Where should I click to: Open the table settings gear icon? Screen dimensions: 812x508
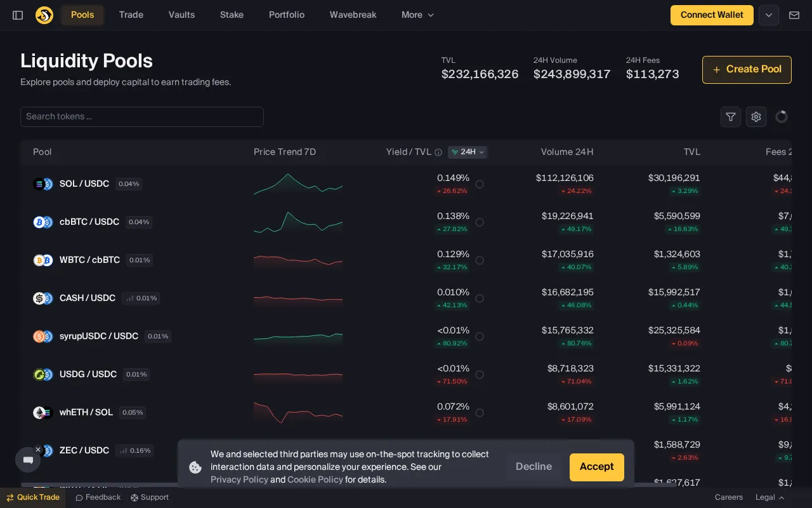pyautogui.click(x=756, y=117)
